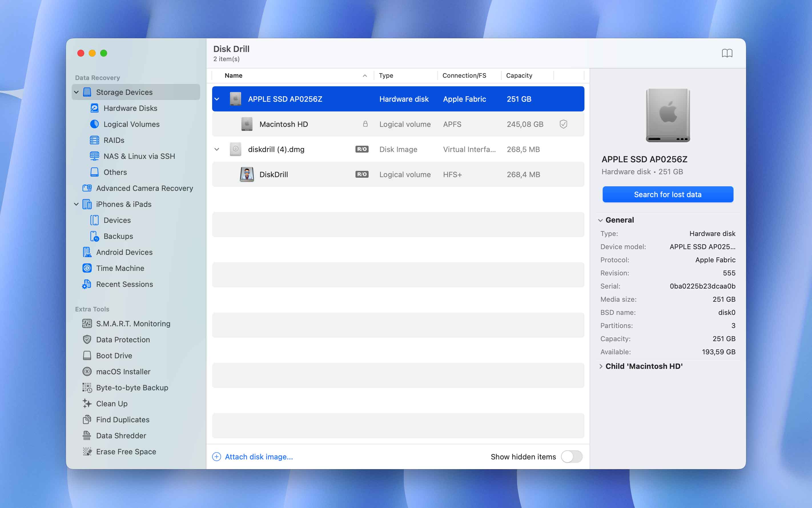Screen dimensions: 812x508
Task: Open Recent Sessions from the sidebar
Action: click(x=124, y=284)
